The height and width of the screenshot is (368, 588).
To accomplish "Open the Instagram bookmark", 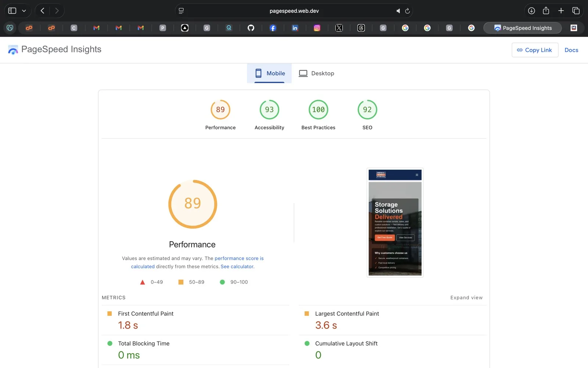I will coord(317,28).
